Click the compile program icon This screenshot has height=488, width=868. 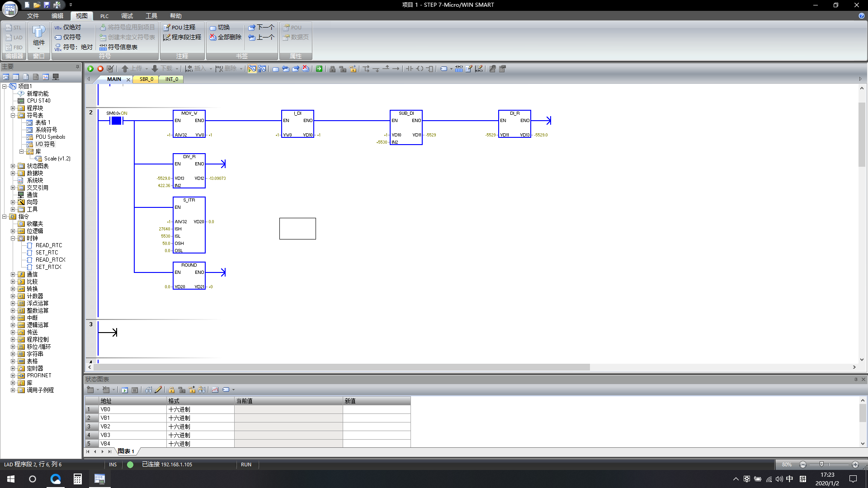pyautogui.click(x=110, y=69)
